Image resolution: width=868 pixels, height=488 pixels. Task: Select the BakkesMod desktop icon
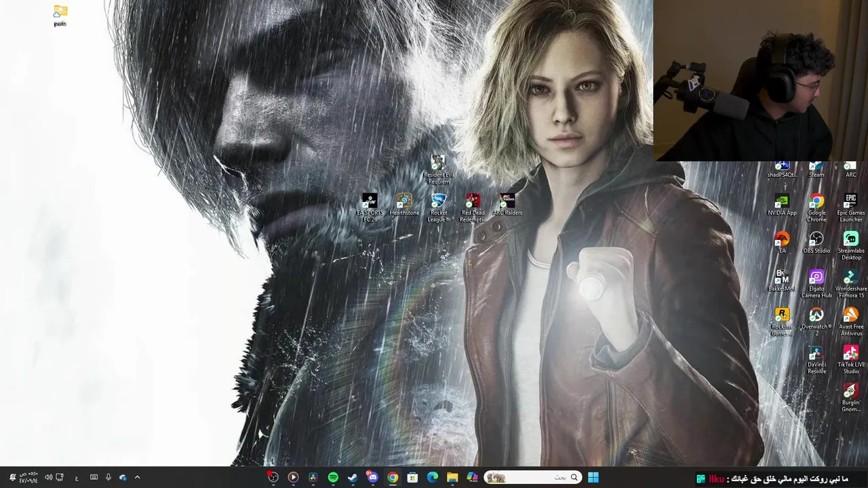pos(782,281)
